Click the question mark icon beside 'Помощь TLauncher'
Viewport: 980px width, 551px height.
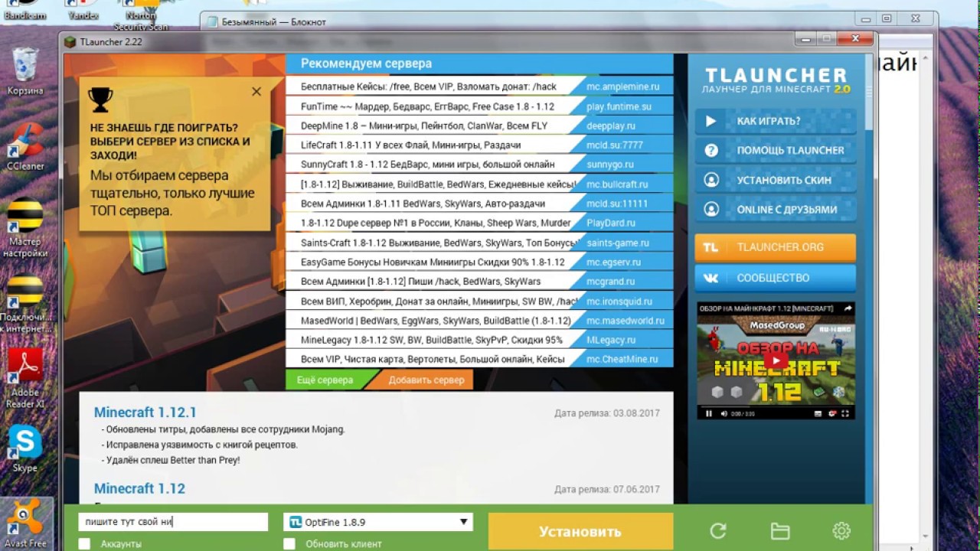click(x=711, y=151)
